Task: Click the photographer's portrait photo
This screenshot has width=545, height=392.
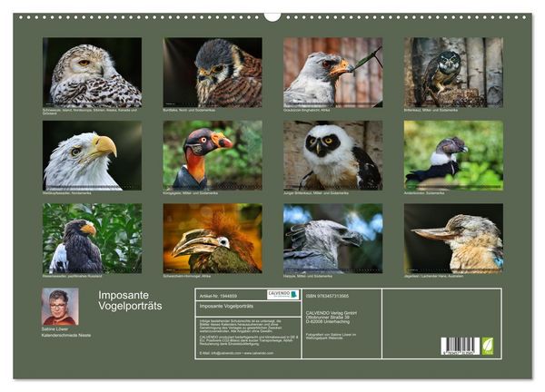Action: tap(60, 306)
